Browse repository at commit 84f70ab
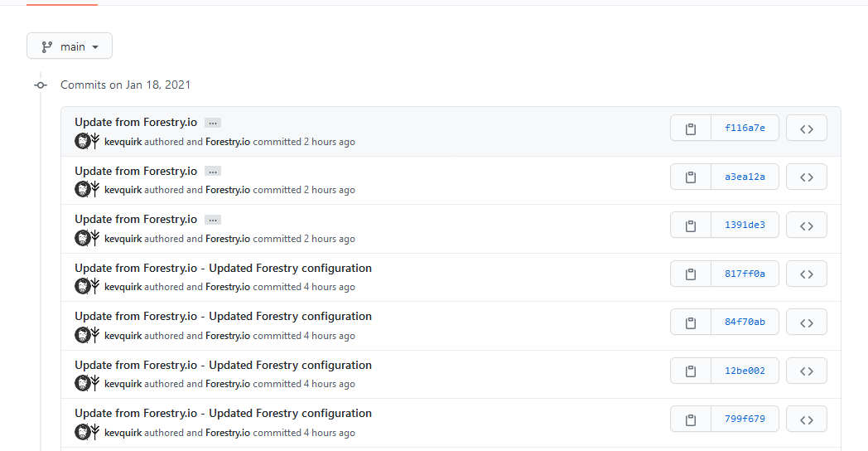868x451 pixels. pyautogui.click(x=806, y=322)
